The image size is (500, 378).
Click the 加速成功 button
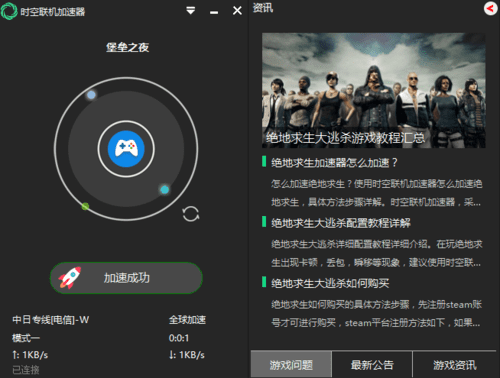click(126, 278)
